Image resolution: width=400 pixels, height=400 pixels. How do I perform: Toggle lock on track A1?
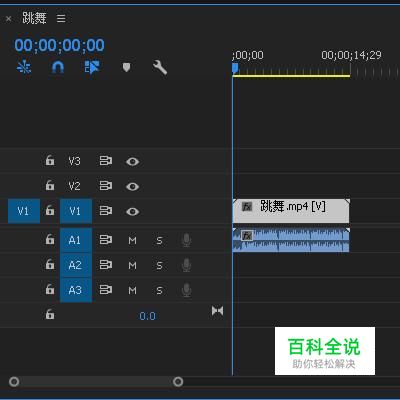(x=50, y=239)
